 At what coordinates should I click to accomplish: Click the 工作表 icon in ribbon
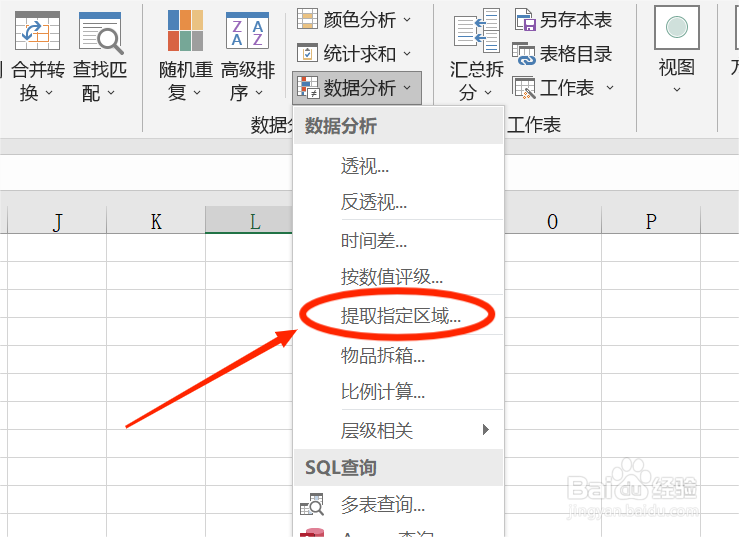click(x=524, y=88)
